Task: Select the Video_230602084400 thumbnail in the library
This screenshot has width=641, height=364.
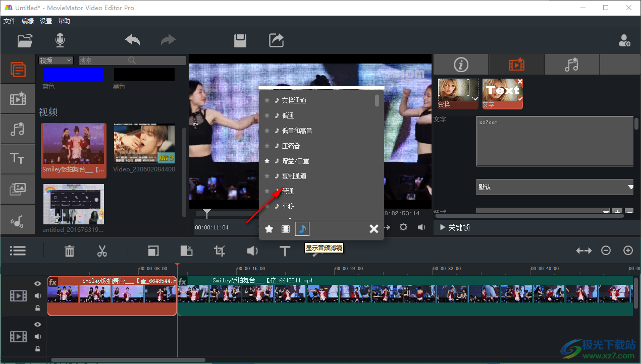Action: (x=144, y=144)
